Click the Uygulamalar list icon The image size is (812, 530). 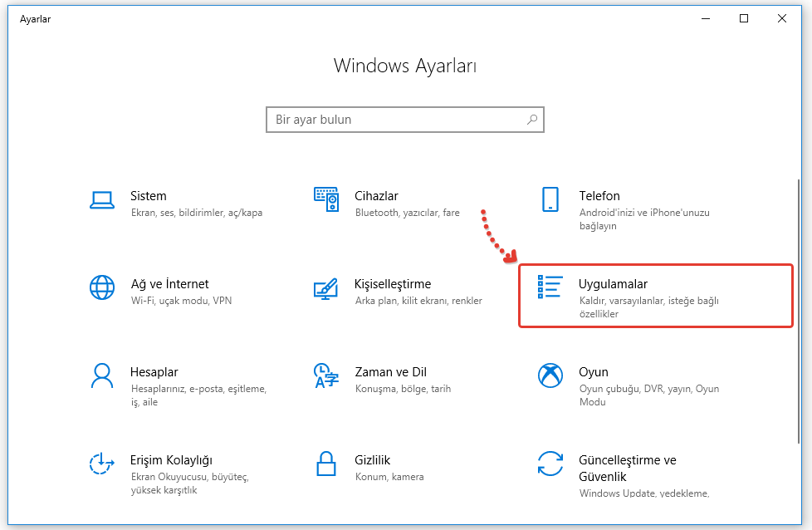click(550, 287)
